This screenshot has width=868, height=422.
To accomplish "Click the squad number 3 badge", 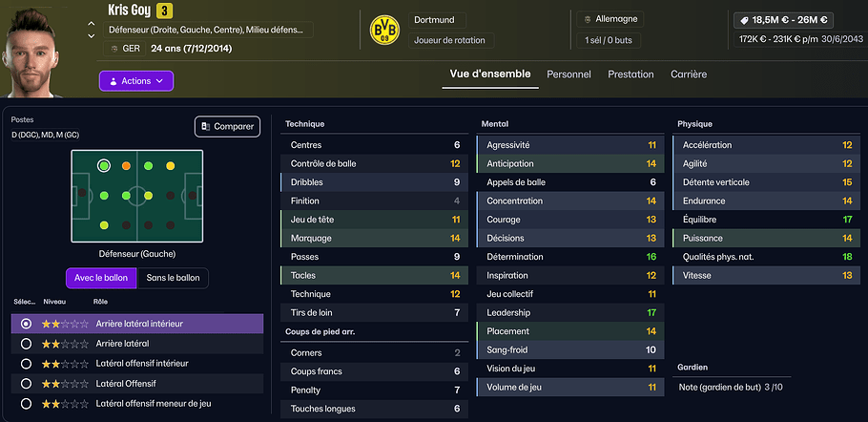I will 164,11.
